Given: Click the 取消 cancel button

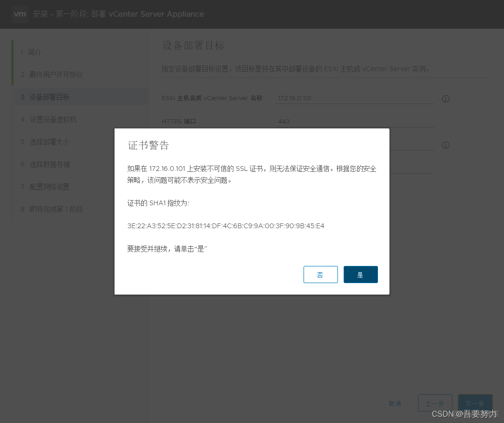Looking at the screenshot, I should 395,403.
